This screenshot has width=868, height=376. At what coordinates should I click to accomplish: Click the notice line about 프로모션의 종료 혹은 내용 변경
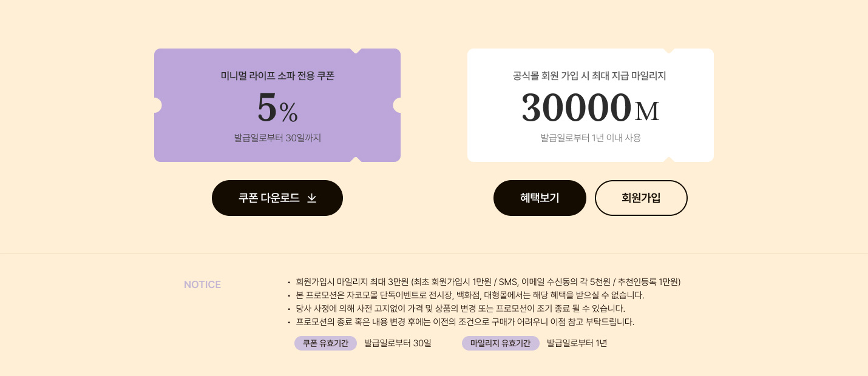tap(465, 322)
